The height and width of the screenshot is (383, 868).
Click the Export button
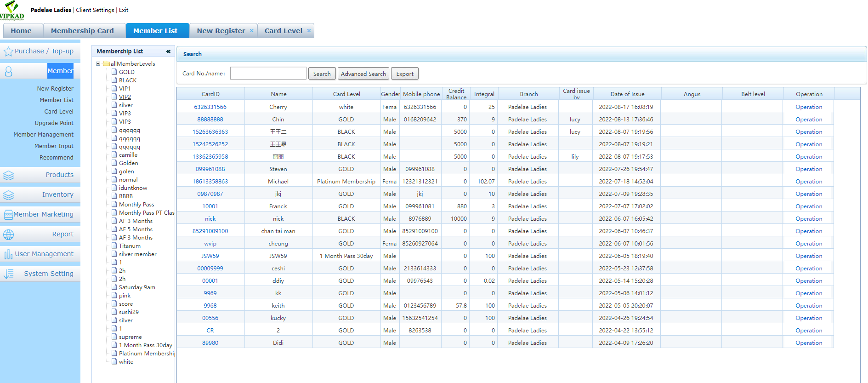404,74
